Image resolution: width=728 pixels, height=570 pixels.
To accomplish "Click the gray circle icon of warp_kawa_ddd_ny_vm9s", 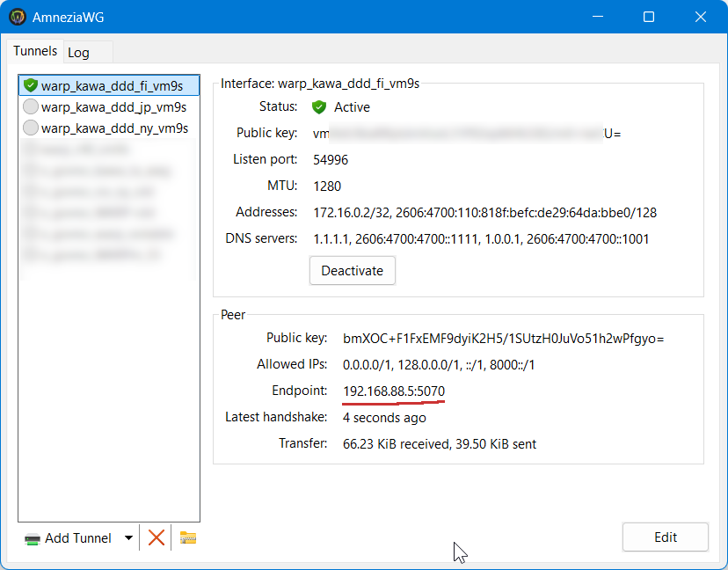I will pos(31,128).
